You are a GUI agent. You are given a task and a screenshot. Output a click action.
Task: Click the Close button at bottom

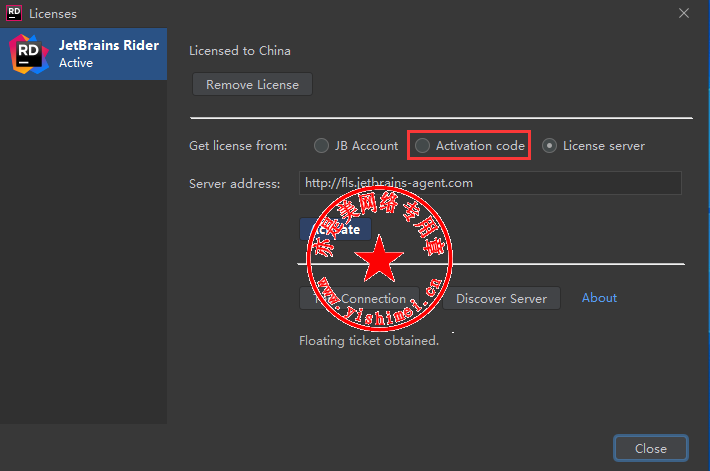[x=651, y=448]
